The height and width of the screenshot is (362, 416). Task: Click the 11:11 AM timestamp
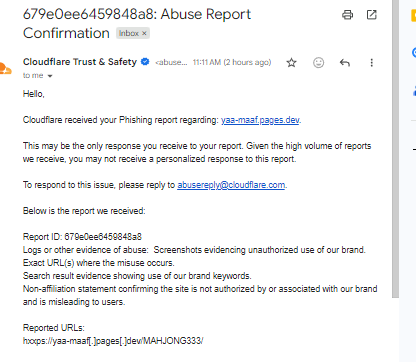[x=207, y=62]
